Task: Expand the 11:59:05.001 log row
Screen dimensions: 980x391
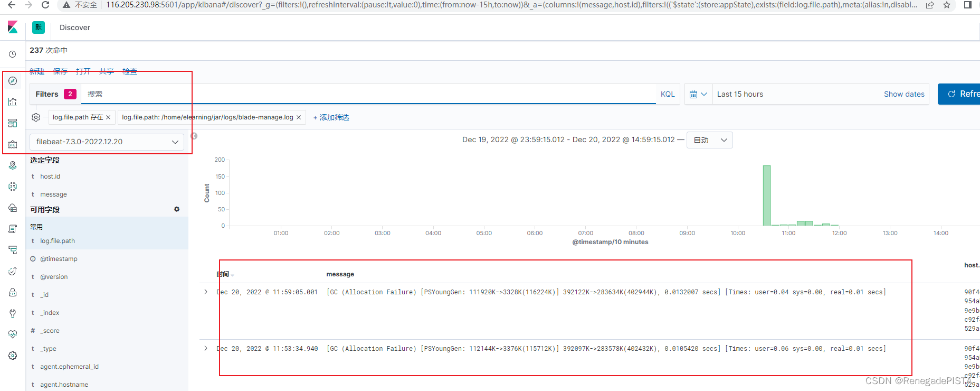Action: click(x=206, y=292)
